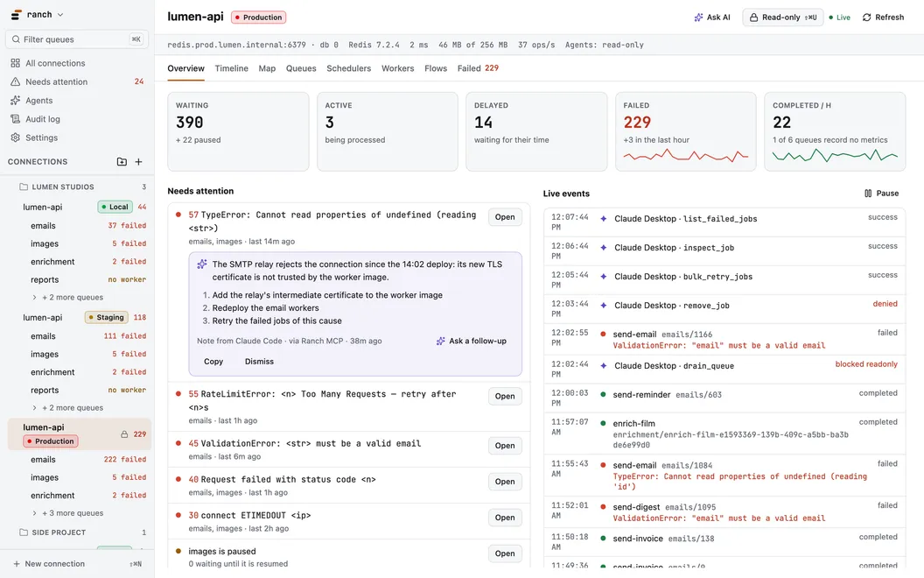Image resolution: width=924 pixels, height=578 pixels.
Task: Switch to the Workers tab
Action: coord(398,68)
